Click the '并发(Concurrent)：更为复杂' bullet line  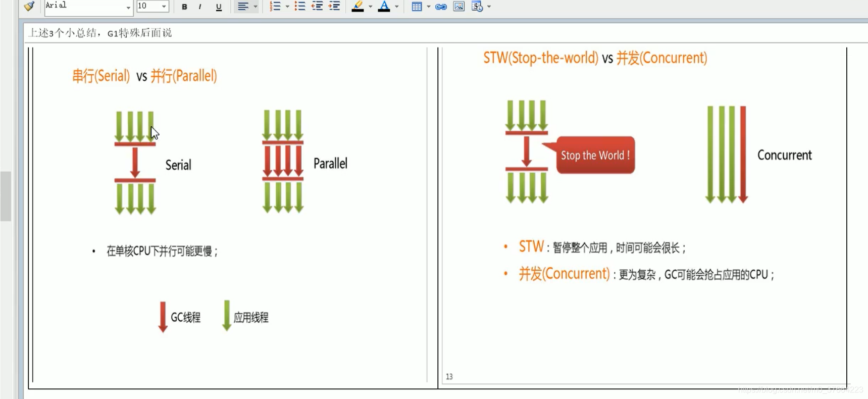click(x=646, y=274)
